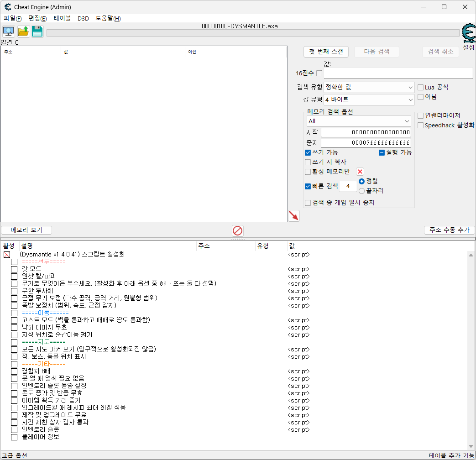Click the scan progress bar
Screen dimensions: 476x460
tap(252, 33)
